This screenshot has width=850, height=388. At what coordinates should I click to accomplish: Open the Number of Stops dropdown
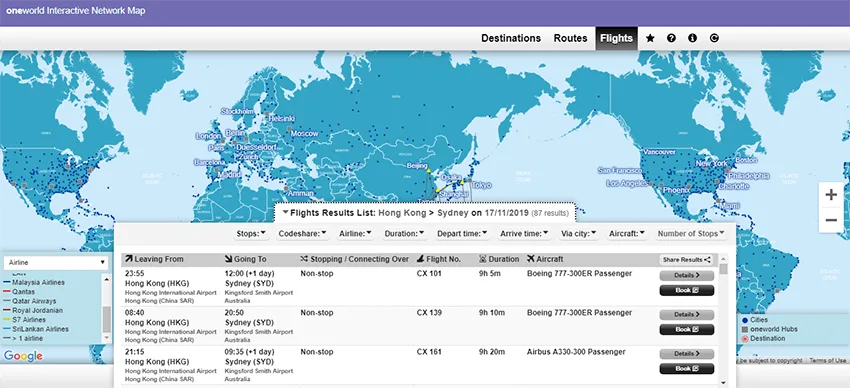pyautogui.click(x=691, y=234)
